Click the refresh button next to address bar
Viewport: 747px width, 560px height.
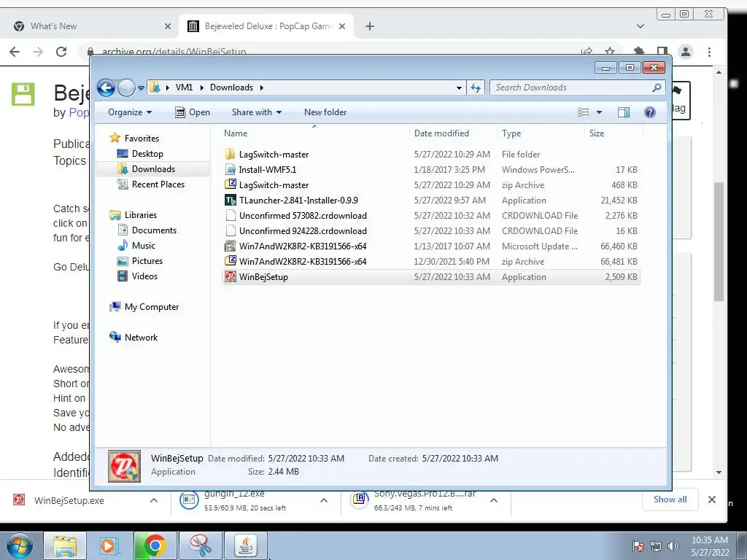pyautogui.click(x=476, y=87)
